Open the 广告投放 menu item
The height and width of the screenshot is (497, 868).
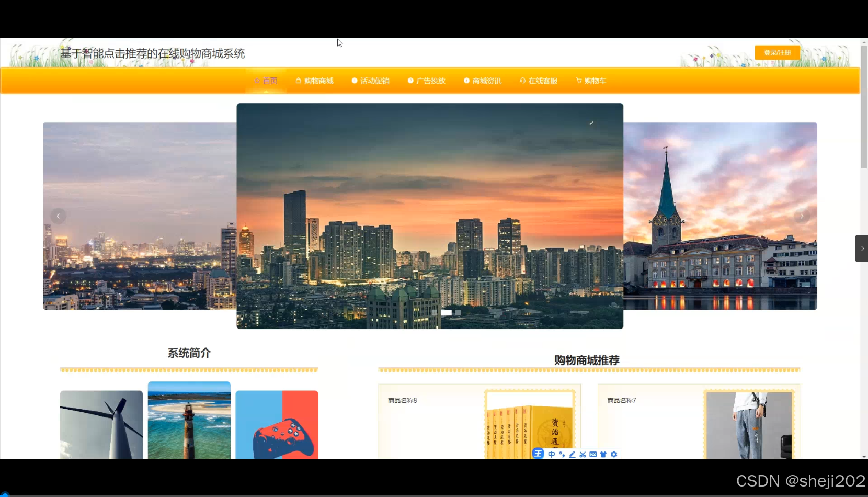pos(426,81)
